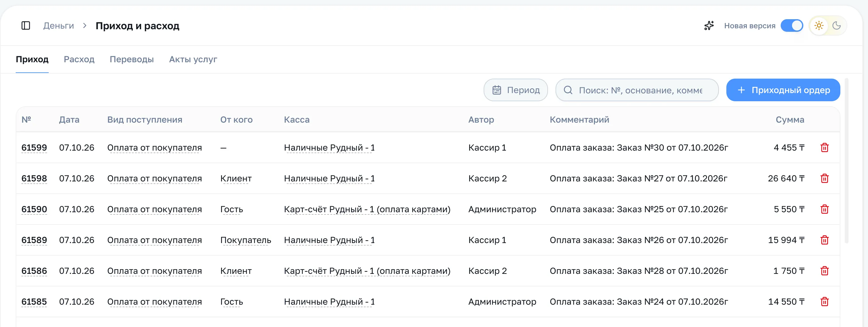This screenshot has height=327, width=868.
Task: Click the Приход и расход page title
Action: coord(138,26)
